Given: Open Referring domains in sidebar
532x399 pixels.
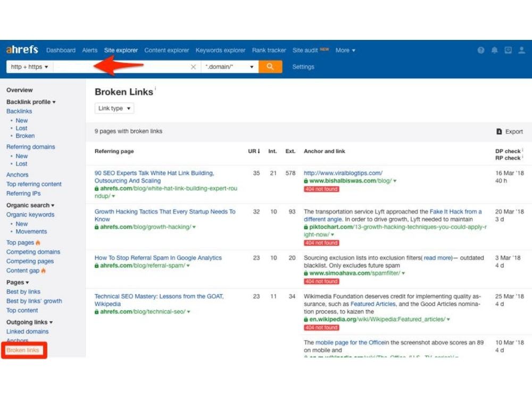Looking at the screenshot, I should click(x=30, y=147).
